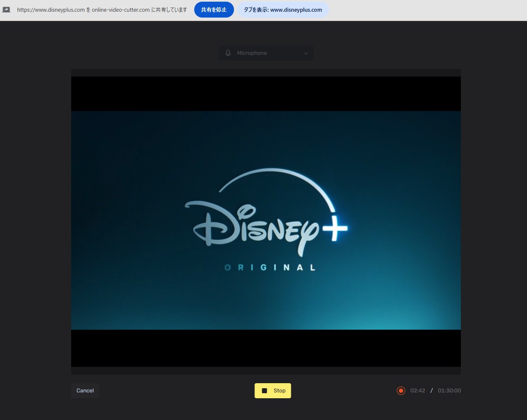
Task: Open the Microphone source selector
Action: pyautogui.click(x=266, y=53)
